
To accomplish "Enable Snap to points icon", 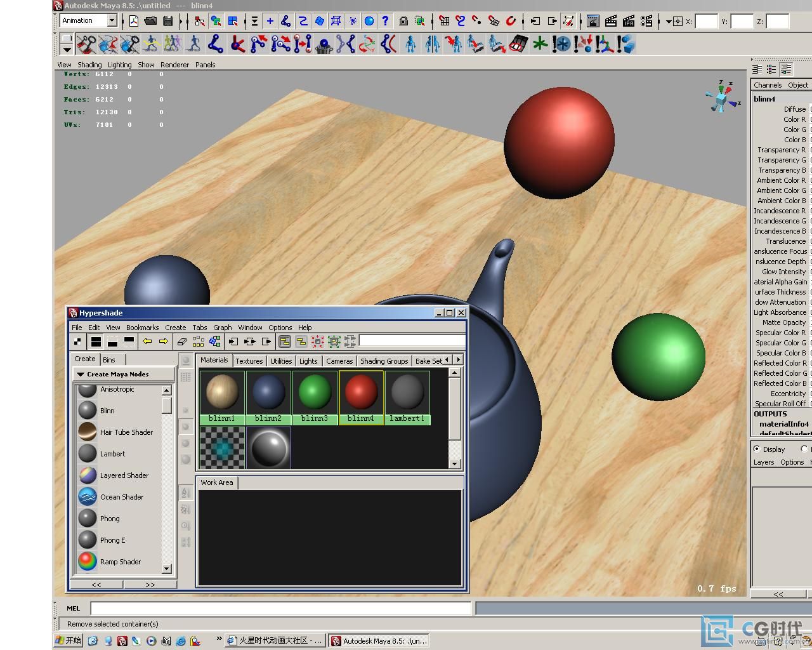I will click(477, 21).
